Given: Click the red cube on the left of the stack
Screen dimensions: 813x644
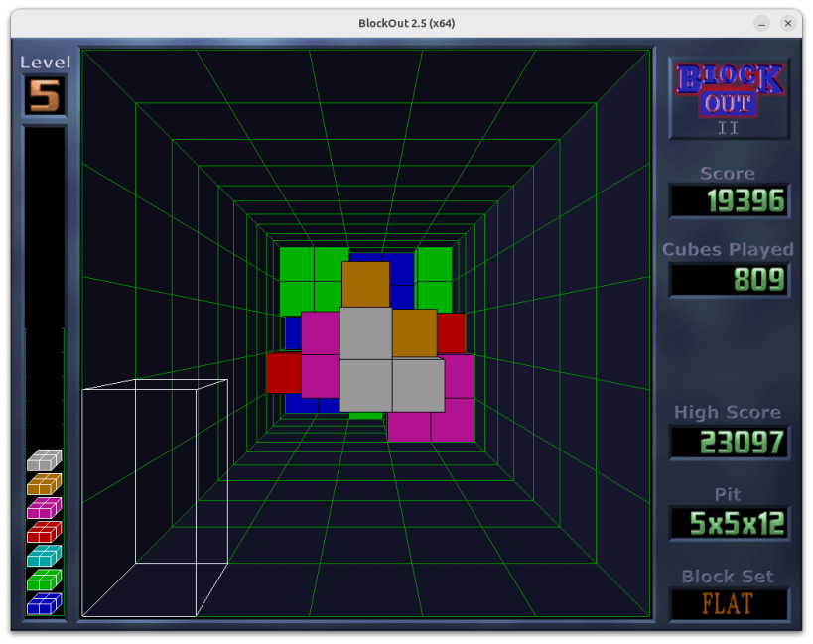Looking at the screenshot, I should coord(284,372).
